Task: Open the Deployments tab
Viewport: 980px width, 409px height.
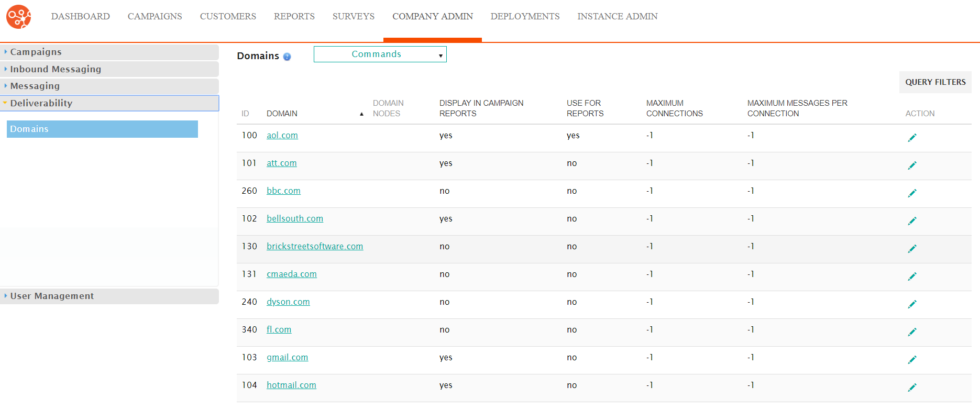Action: tap(525, 16)
